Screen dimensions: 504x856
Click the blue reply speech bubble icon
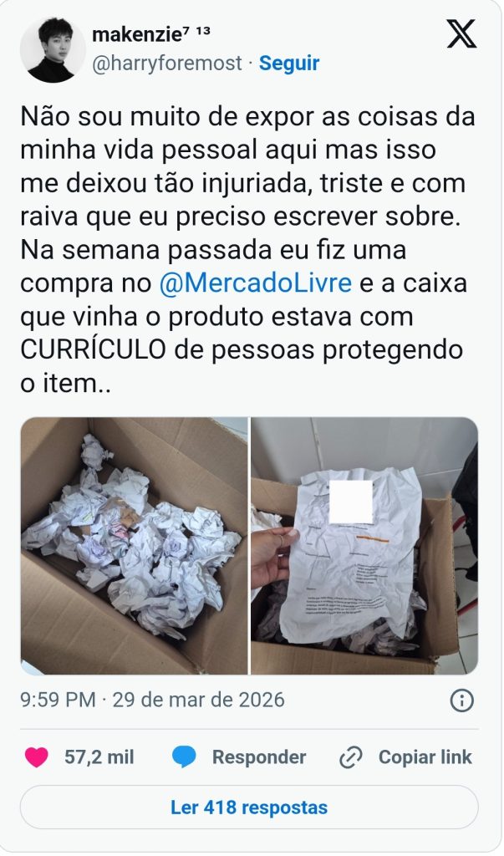[184, 757]
